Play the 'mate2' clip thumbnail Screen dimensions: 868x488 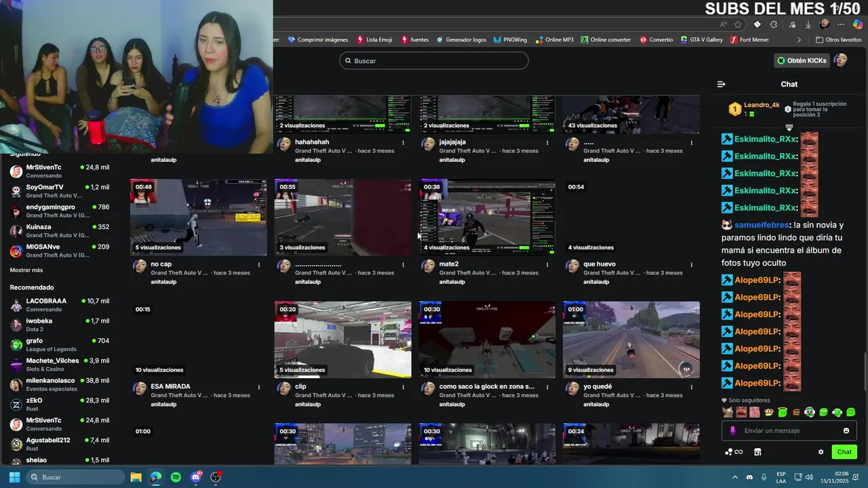[x=487, y=218]
